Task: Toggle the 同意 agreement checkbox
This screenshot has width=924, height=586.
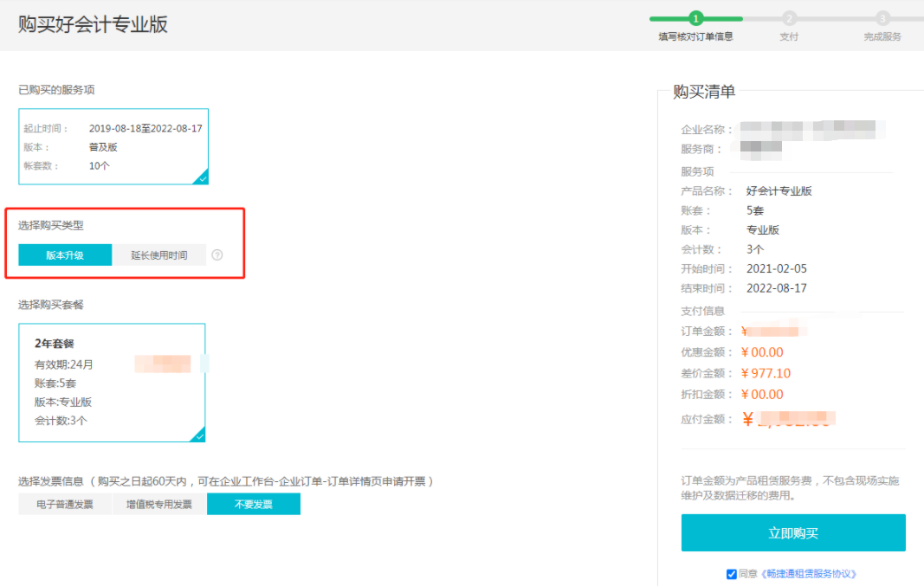Action: (x=732, y=574)
